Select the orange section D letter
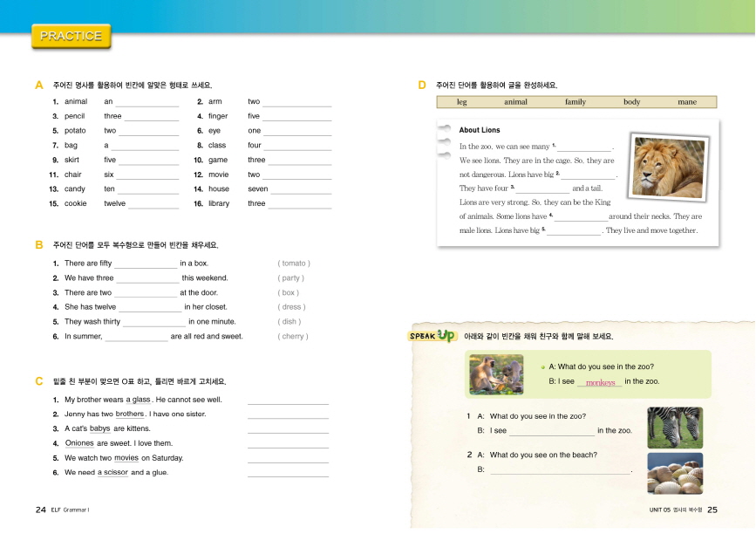Viewport: 756px width, 534px height. pos(422,86)
